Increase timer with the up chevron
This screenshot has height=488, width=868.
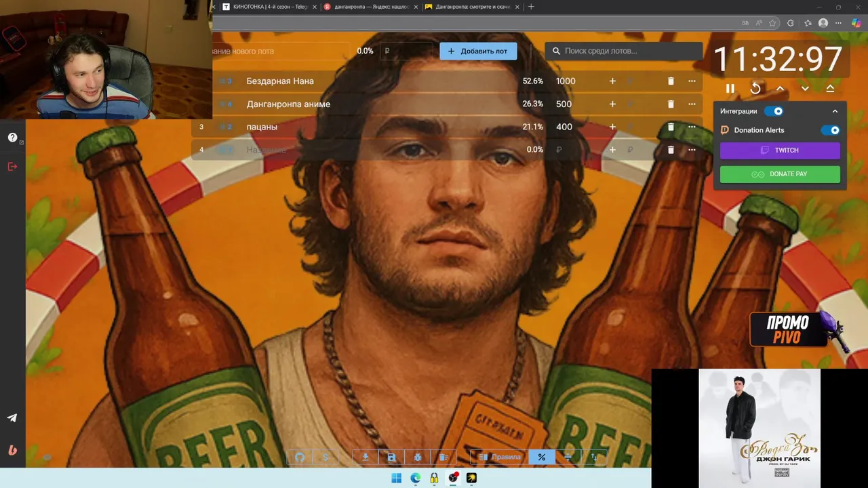tap(780, 89)
